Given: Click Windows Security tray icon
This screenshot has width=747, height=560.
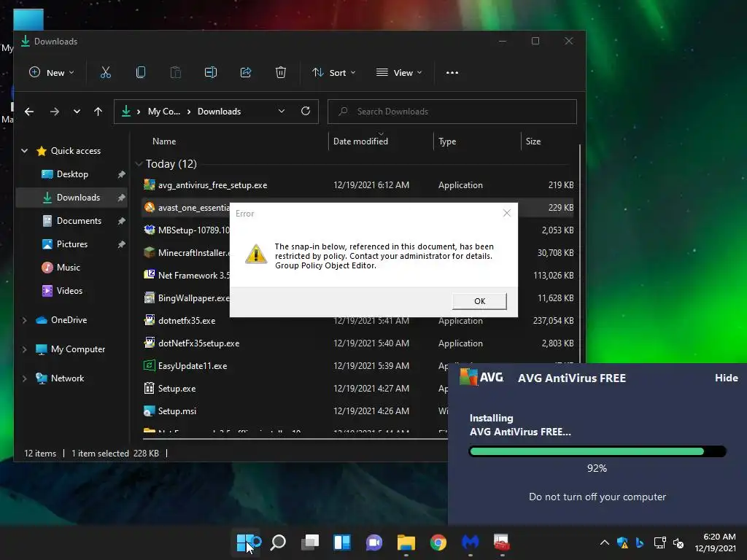Looking at the screenshot, I should pos(622,542).
